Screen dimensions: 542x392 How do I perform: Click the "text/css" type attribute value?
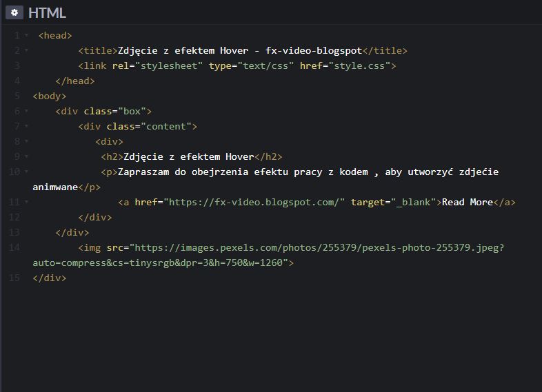pyautogui.click(x=265, y=65)
